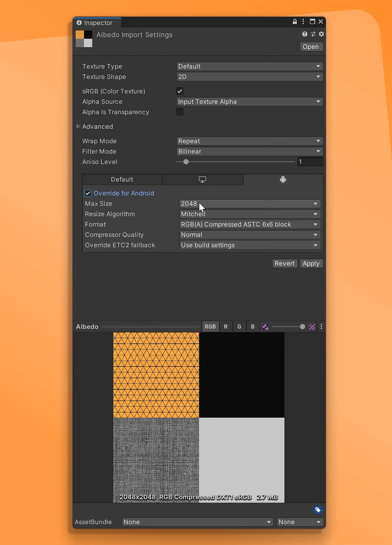Click the Aniso Level value field

(310, 162)
